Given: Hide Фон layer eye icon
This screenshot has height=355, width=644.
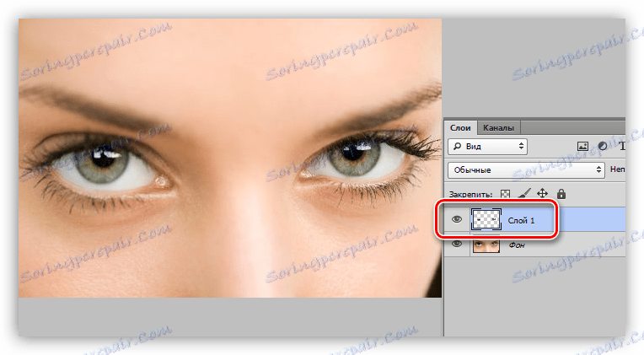Looking at the screenshot, I should (457, 244).
